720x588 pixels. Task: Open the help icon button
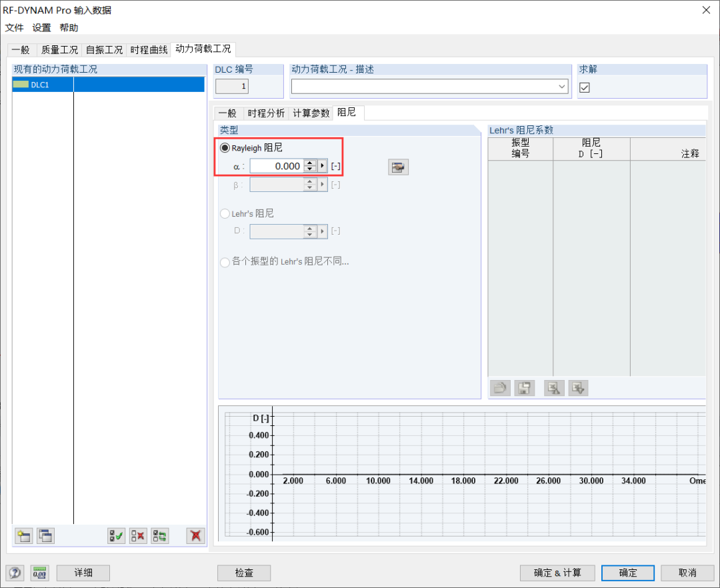click(x=15, y=573)
